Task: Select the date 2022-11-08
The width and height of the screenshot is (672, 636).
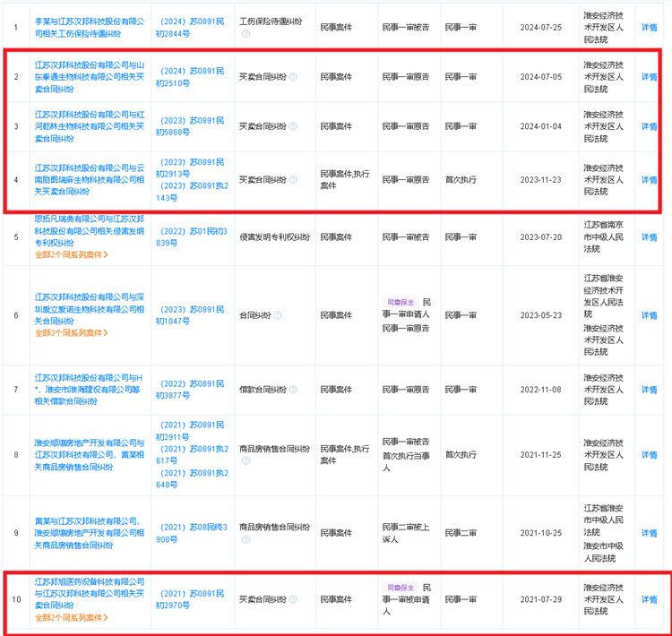Action: pos(541,390)
